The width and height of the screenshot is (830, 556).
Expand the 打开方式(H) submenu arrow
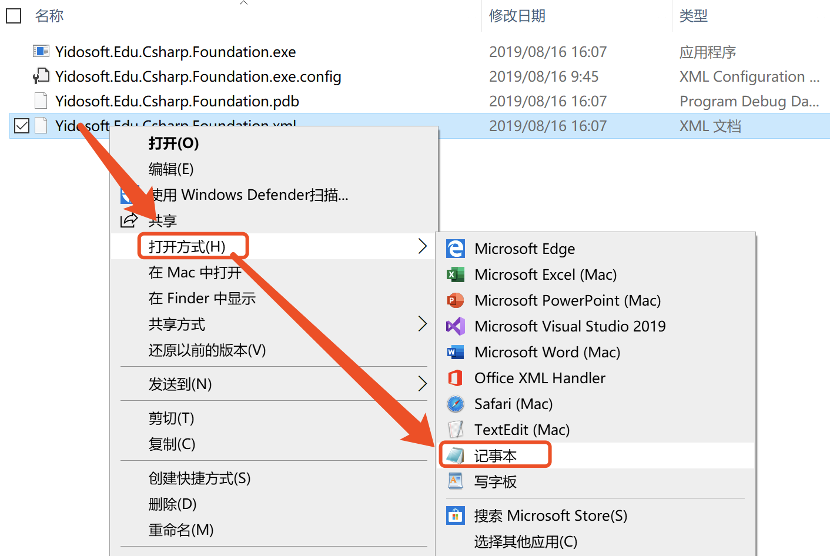click(422, 246)
